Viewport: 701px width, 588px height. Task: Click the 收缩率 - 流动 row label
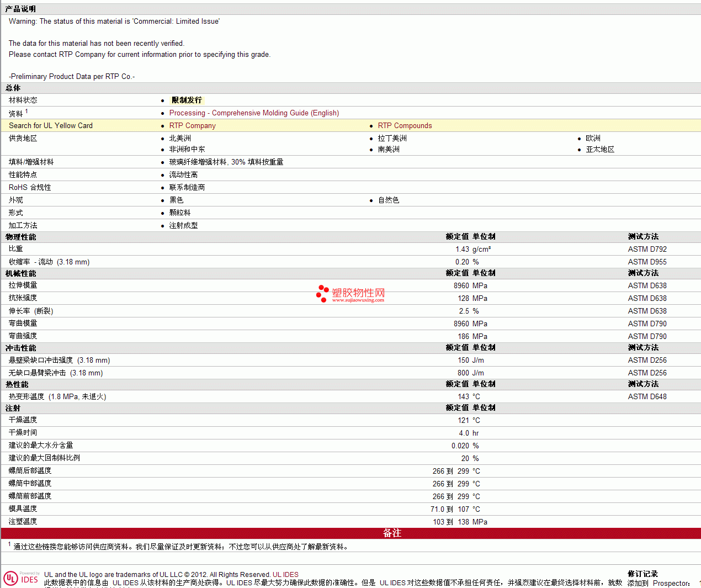49,262
